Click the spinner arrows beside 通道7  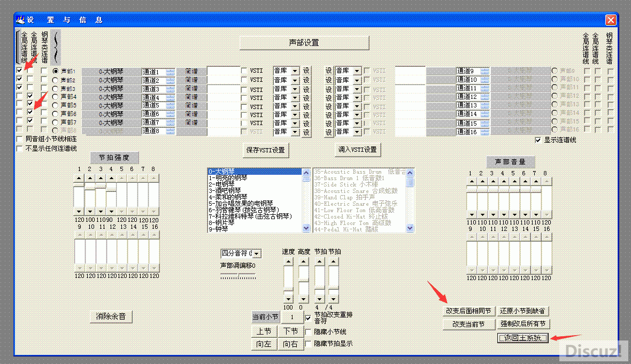click(170, 123)
